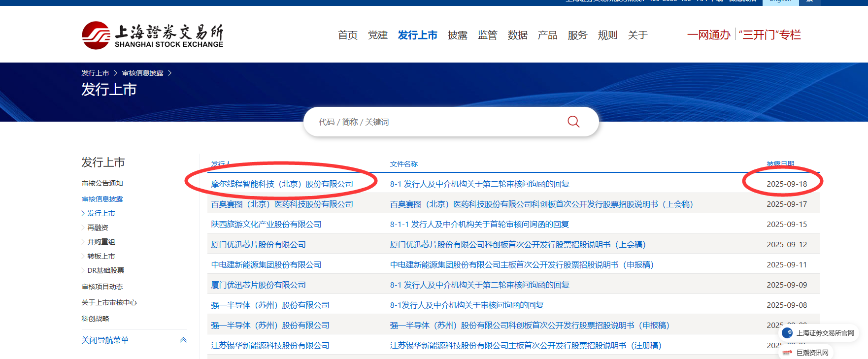
Task: Open 8-1发行人及中介机构关于审核问询函的回复 document
Action: [x=467, y=305]
